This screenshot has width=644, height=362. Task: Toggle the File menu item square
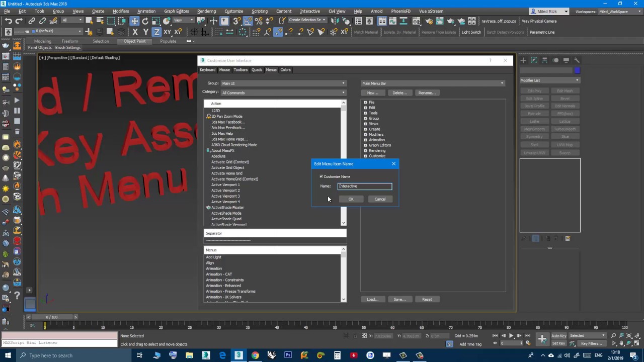(x=365, y=102)
